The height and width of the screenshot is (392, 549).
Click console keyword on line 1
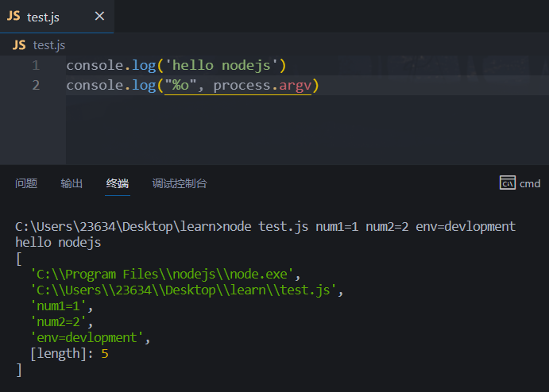pos(95,65)
